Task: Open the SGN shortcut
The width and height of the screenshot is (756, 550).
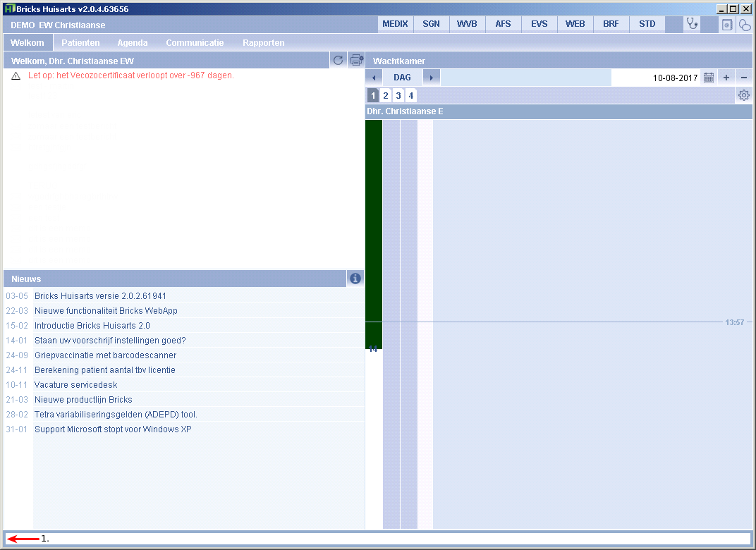Action: tap(431, 24)
